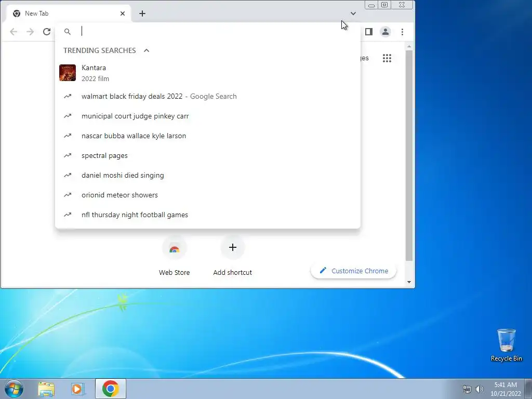532x399 pixels.
Task: Click the page scrollbar down arrow
Action: point(409,282)
